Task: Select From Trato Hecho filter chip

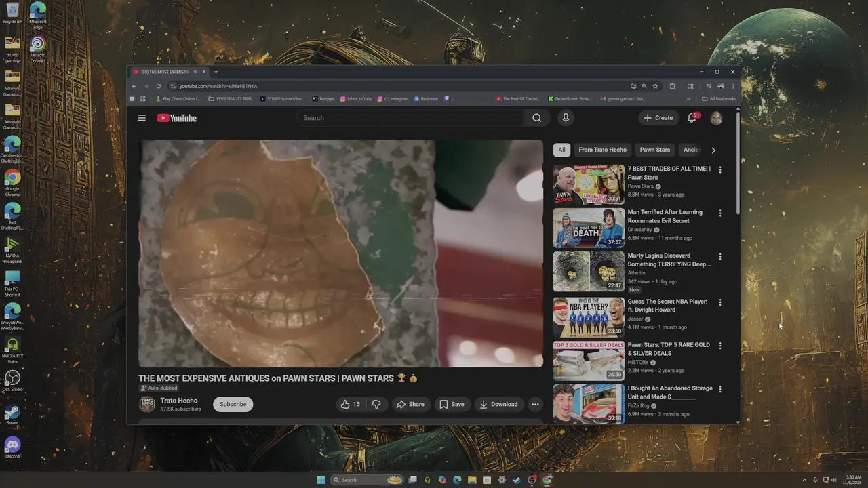Action: [x=602, y=150]
